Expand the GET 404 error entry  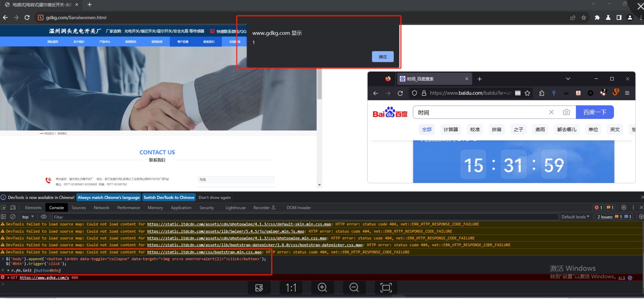9,277
